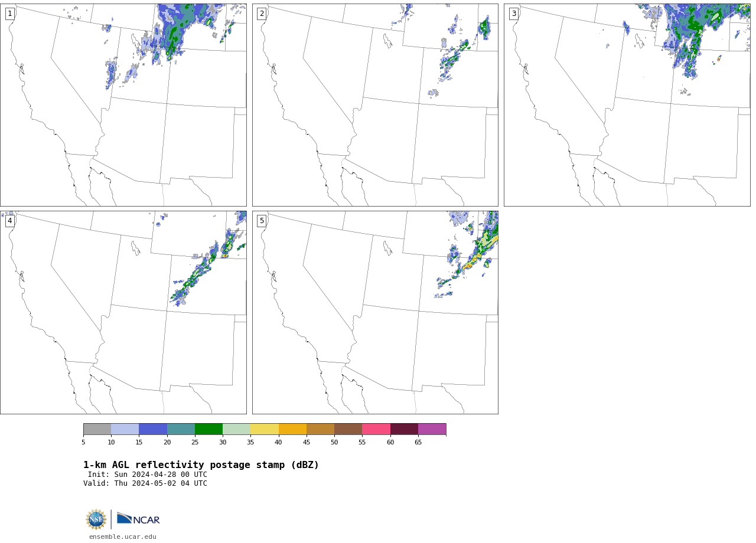Screen dimensions: 756x543
Task: Select the teal 20-25 dBZ swatch
Action: tap(181, 429)
